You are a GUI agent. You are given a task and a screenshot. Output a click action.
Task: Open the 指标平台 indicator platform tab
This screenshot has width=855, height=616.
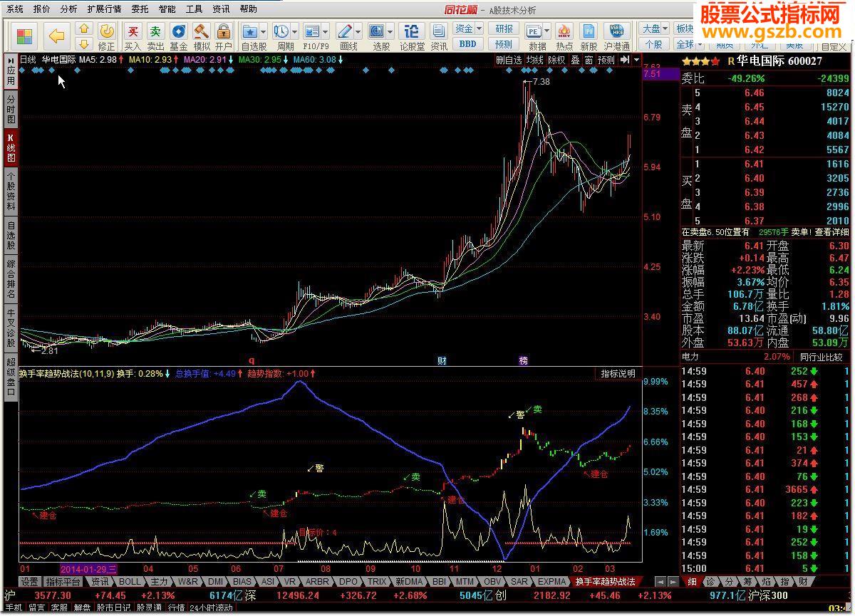[x=63, y=582]
